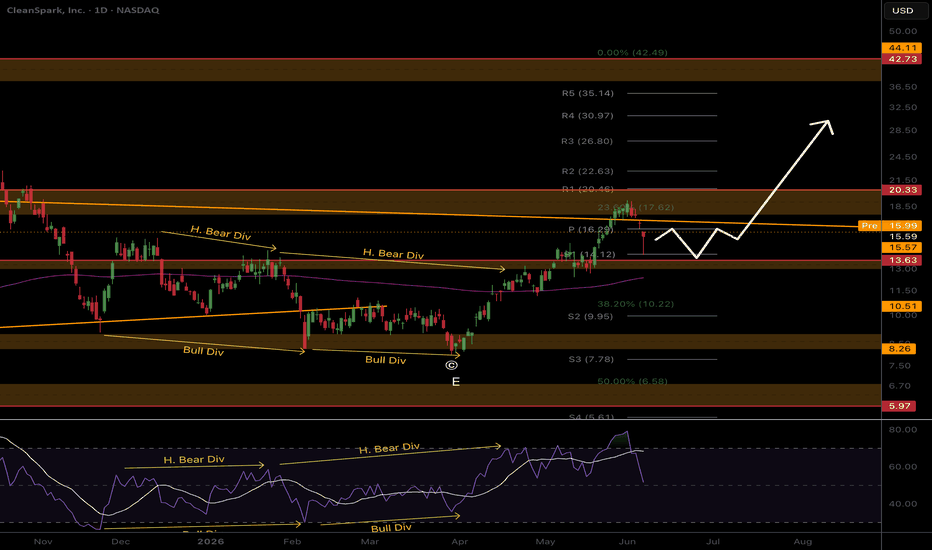Select the Apr label on time axis
Screen dimensions: 932x550
point(459,542)
